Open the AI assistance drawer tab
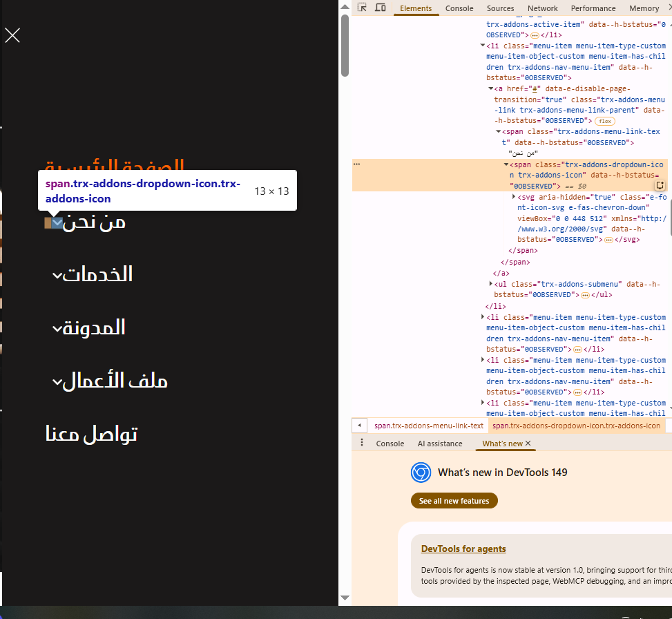Screen dimensions: 672x619 click(440, 444)
